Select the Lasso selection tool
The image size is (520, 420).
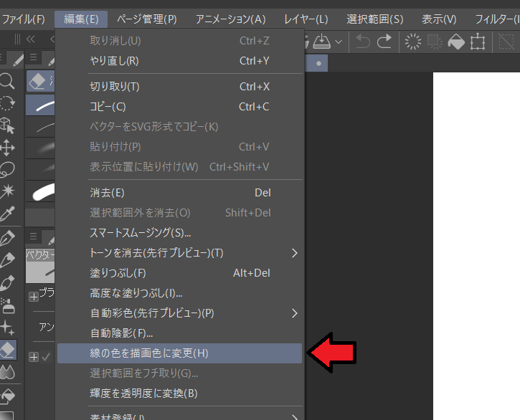(7, 170)
